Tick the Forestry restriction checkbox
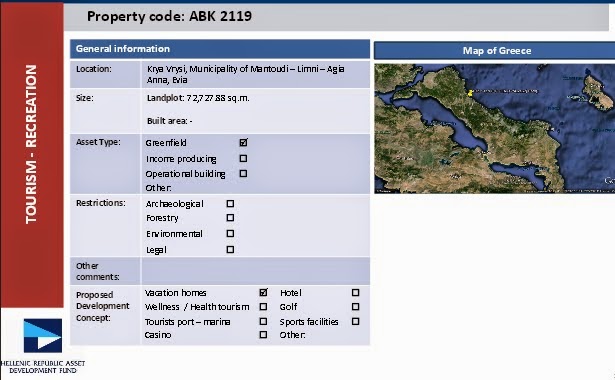 click(230, 218)
